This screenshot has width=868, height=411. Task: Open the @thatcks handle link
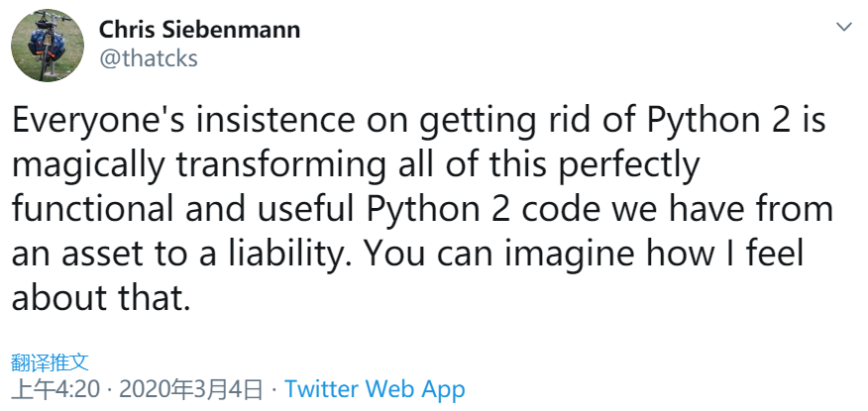pos(149,58)
